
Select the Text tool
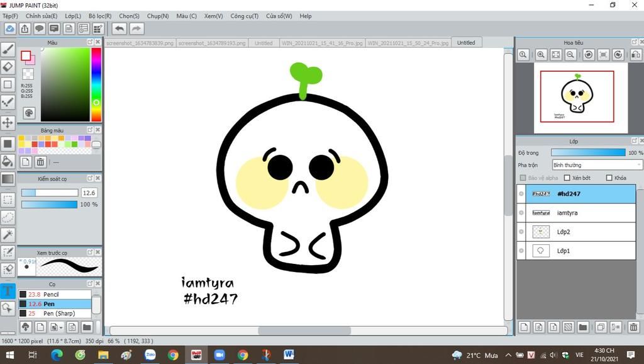click(8, 291)
